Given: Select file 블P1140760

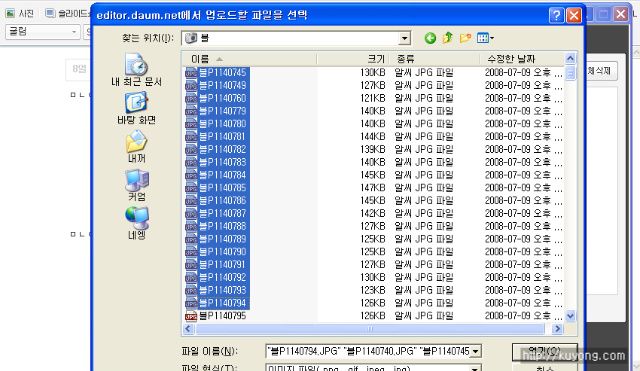Looking at the screenshot, I should [x=222, y=98].
